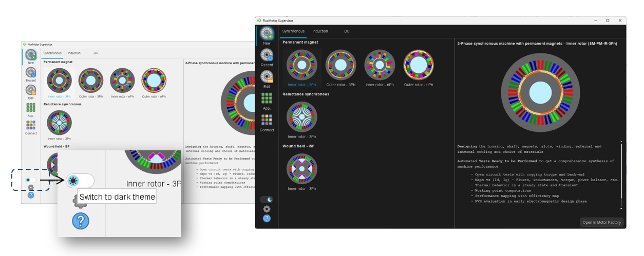Open help icon in light window sidebar
This screenshot has height=256, width=644.
pos(31,195)
